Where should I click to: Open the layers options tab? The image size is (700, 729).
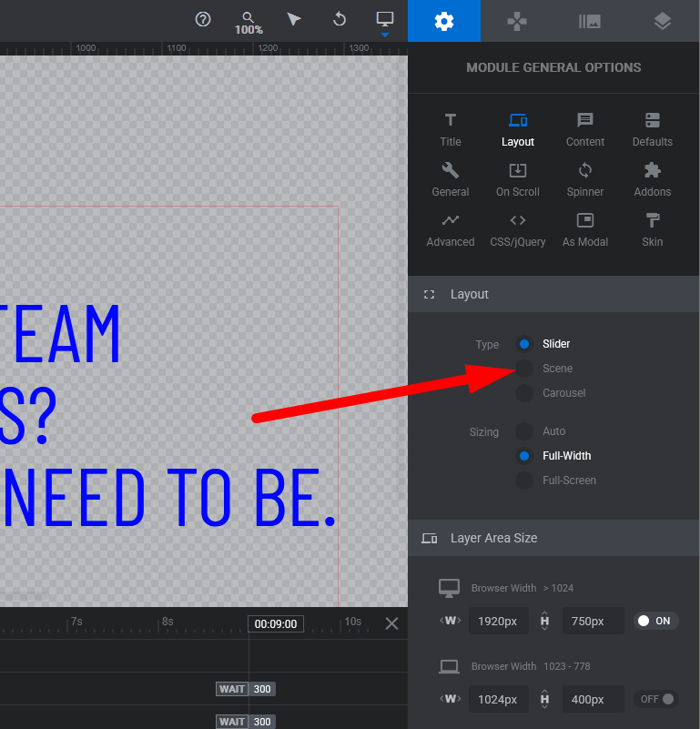coord(663,21)
